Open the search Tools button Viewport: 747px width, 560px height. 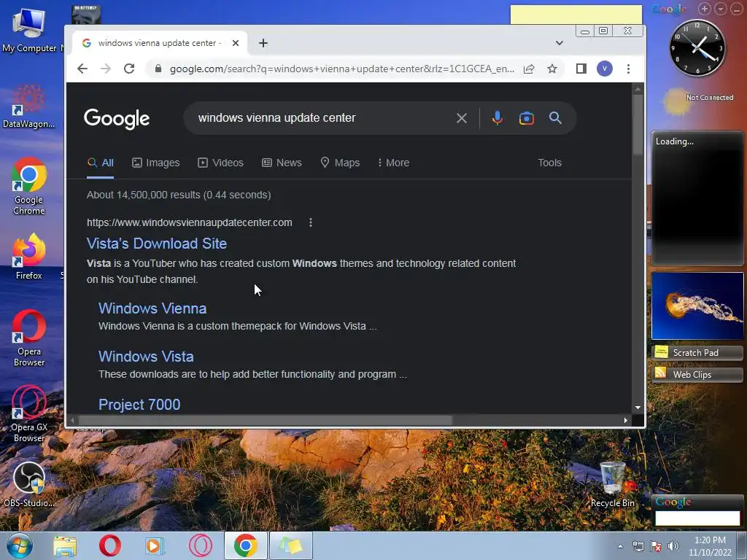pos(549,163)
